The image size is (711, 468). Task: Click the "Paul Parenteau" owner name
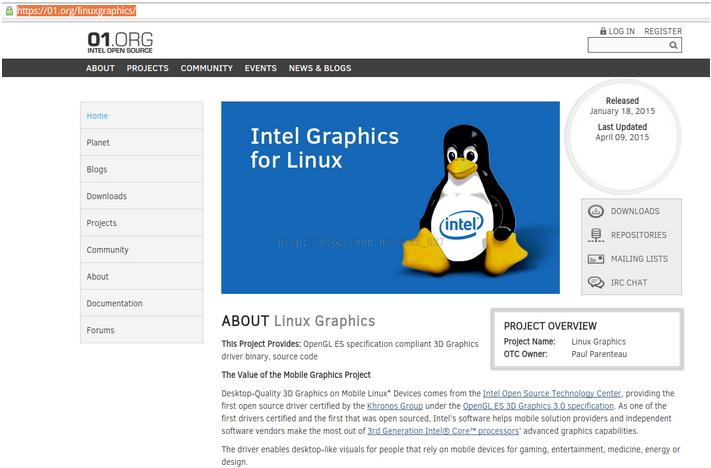[x=599, y=354]
